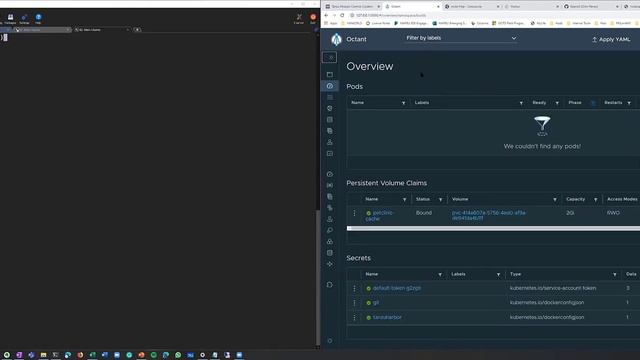The image size is (640, 360).
Task: Open actions menu for default-token secret row
Action: [x=354, y=288]
